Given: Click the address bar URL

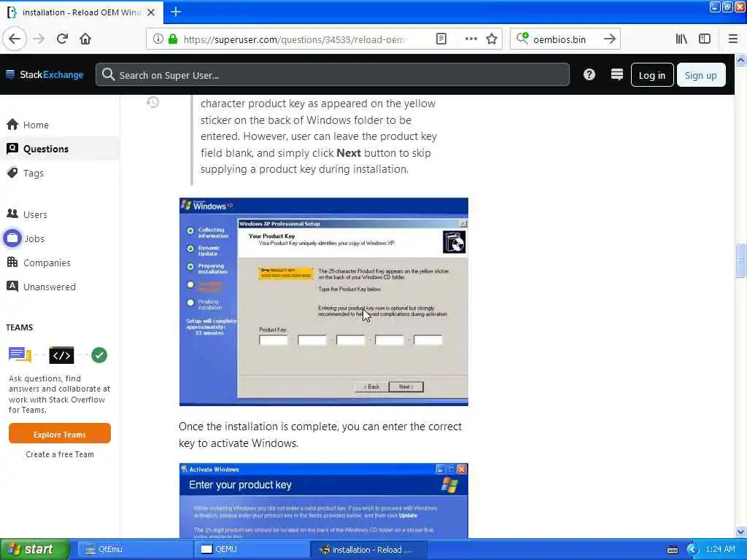Looking at the screenshot, I should 294,39.
